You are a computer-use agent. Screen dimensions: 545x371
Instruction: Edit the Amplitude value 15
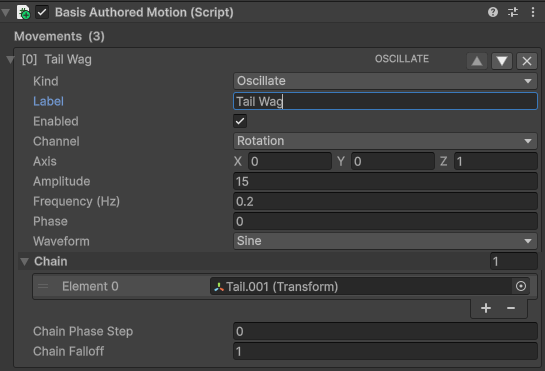(x=385, y=181)
